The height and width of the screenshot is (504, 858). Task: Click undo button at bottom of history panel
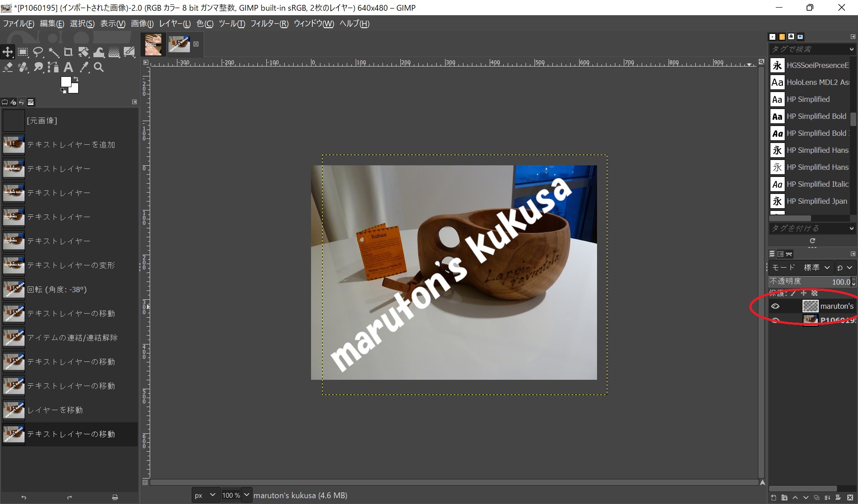[x=24, y=497]
